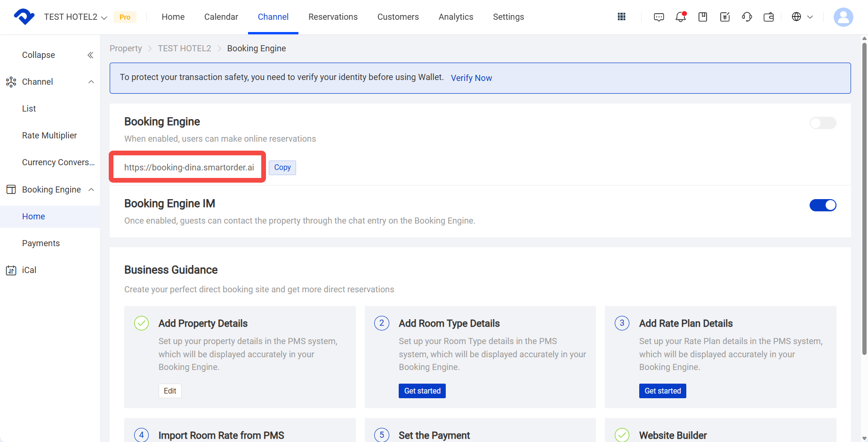Select the Channel tab
The height and width of the screenshot is (442, 868).
273,17
